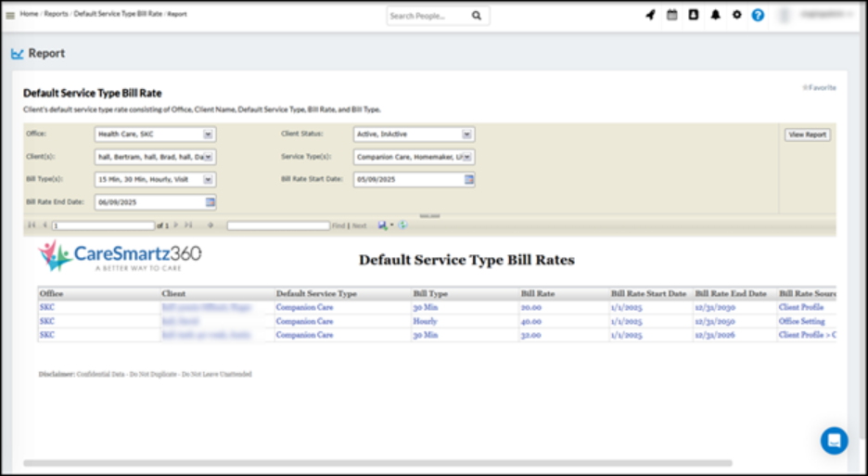Image resolution: width=868 pixels, height=476 pixels.
Task: Click the horizontal scrollbar
Action: (x=377, y=463)
